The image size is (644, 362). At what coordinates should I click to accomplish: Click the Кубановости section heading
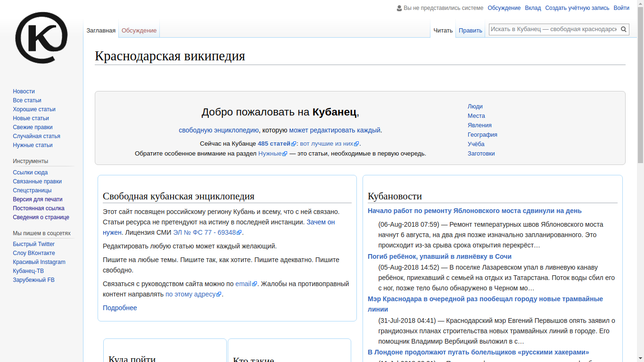click(395, 196)
